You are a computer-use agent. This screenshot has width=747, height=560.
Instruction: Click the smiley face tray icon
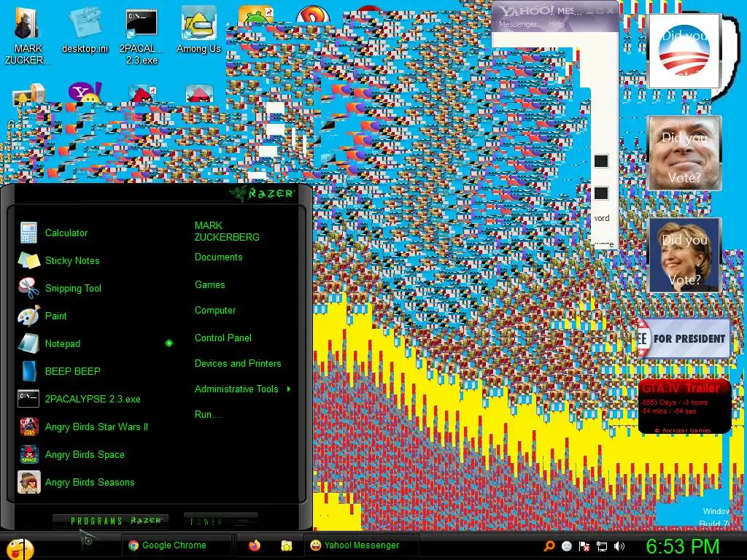click(566, 545)
